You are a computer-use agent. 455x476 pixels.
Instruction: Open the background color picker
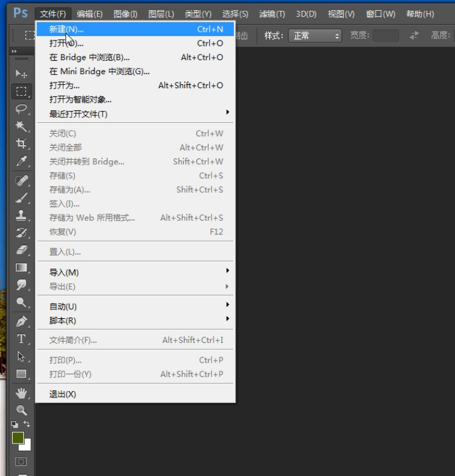coord(27,446)
